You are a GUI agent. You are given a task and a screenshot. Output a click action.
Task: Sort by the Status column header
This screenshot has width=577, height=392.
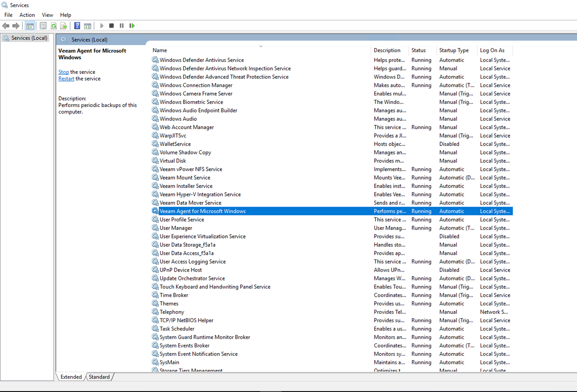[422, 50]
